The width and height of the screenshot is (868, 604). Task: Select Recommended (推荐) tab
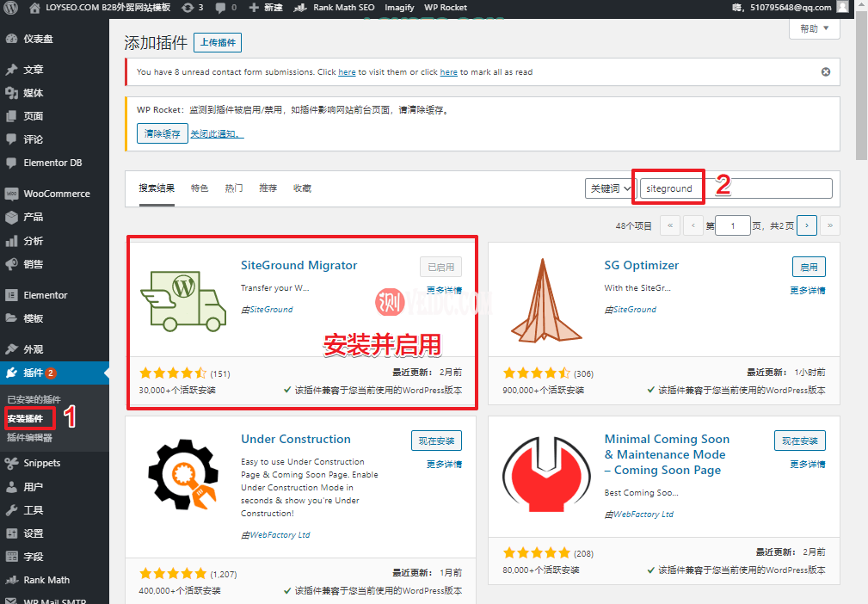[x=268, y=188]
